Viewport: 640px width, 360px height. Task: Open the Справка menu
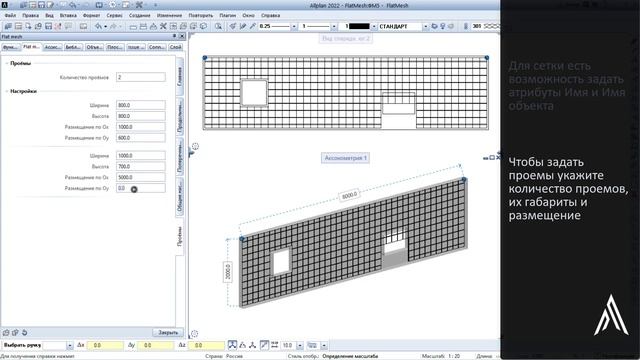(x=271, y=16)
